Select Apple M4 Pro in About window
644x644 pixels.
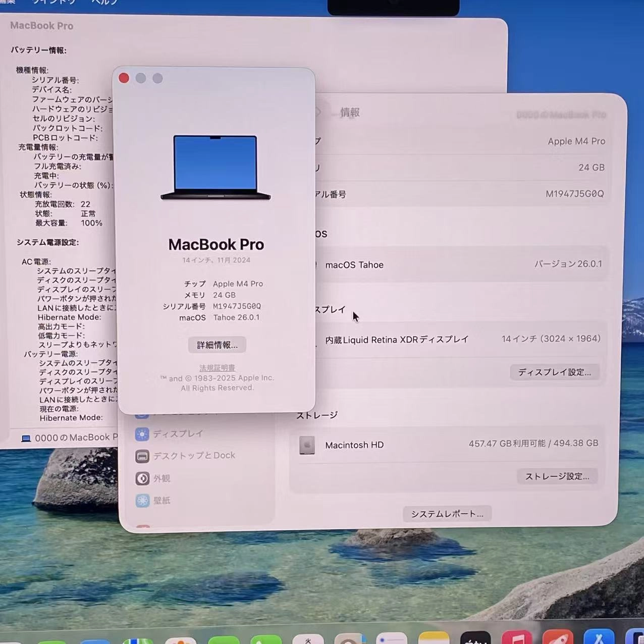tap(238, 284)
